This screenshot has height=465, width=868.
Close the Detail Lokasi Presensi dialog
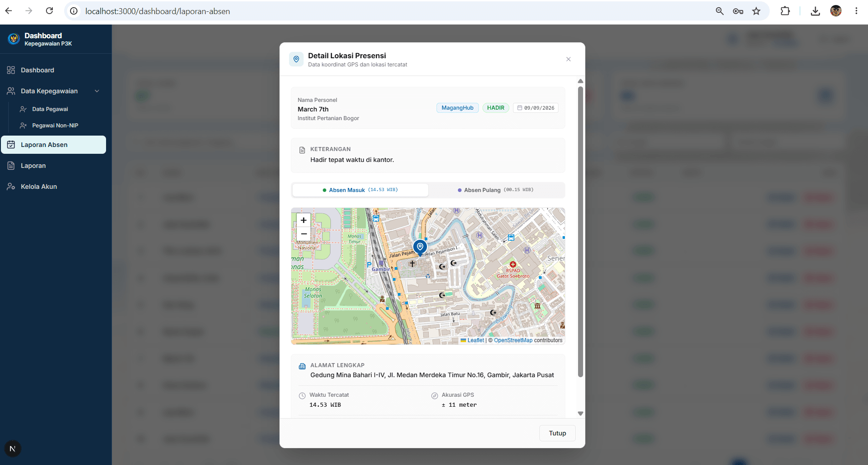point(569,59)
